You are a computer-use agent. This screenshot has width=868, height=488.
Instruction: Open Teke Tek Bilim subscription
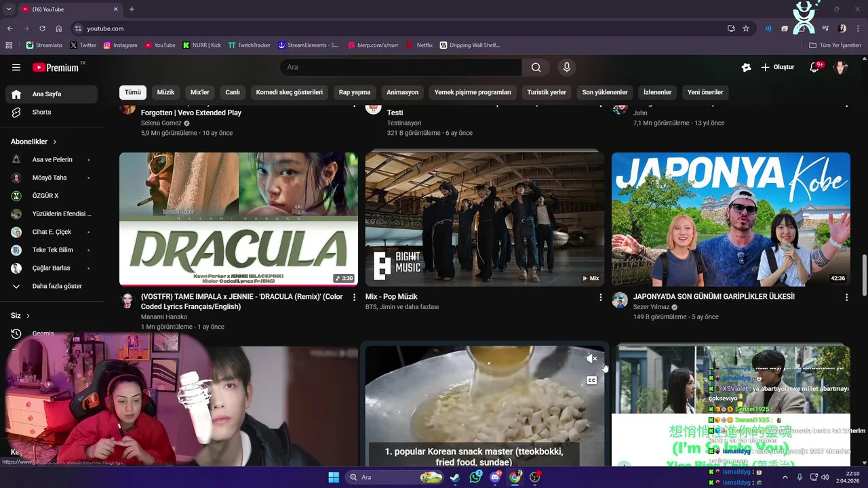pos(52,250)
